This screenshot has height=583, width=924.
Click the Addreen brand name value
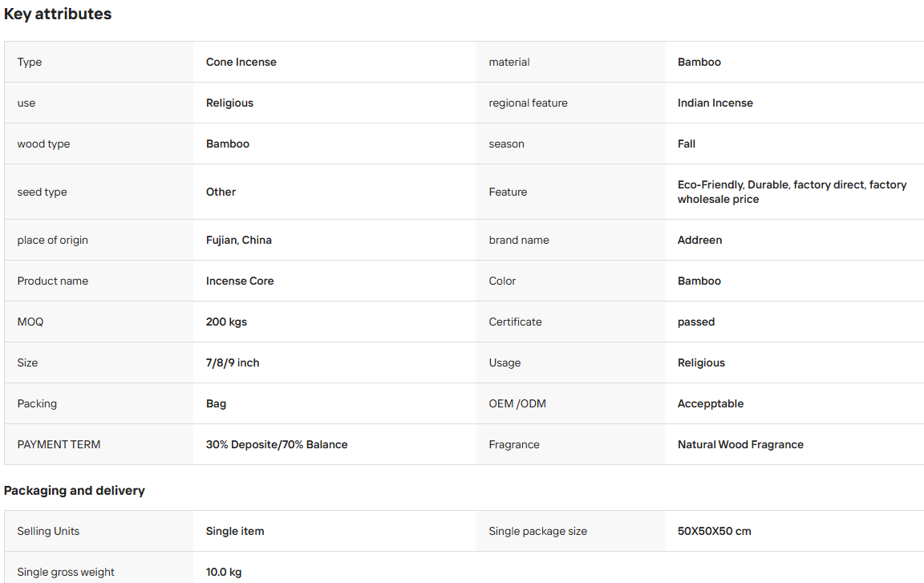(699, 241)
